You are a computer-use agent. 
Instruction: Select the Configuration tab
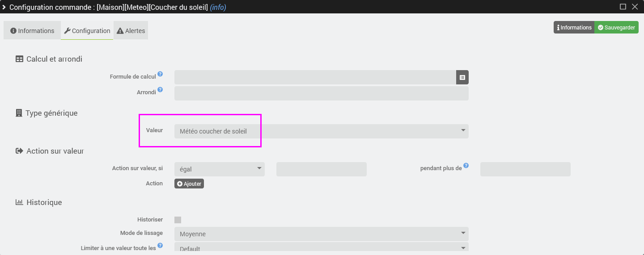tap(87, 31)
